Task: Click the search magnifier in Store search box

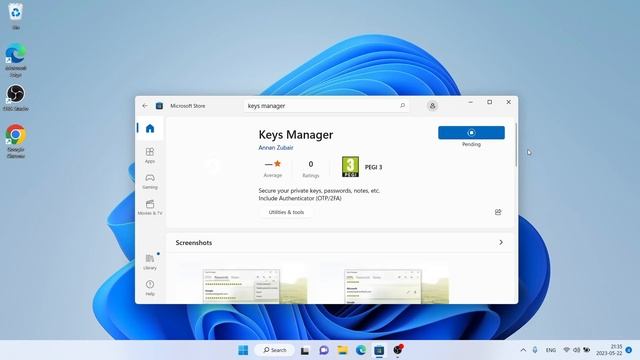Action: [402, 106]
